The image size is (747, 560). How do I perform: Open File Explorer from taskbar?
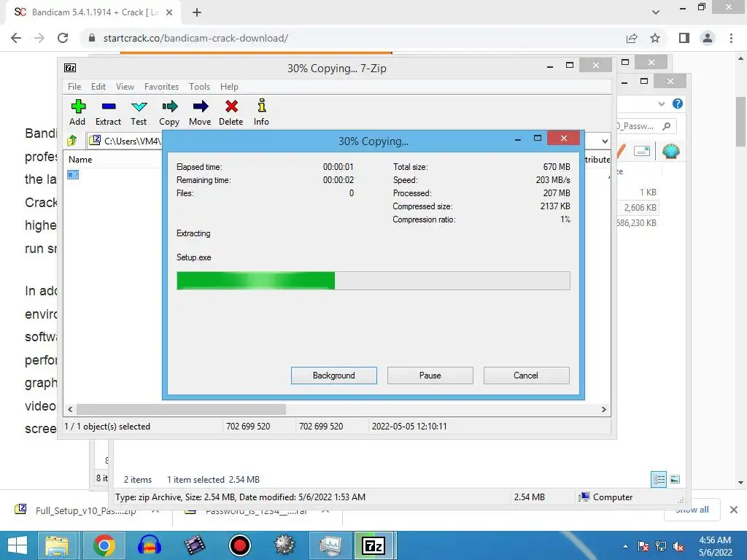tap(57, 545)
